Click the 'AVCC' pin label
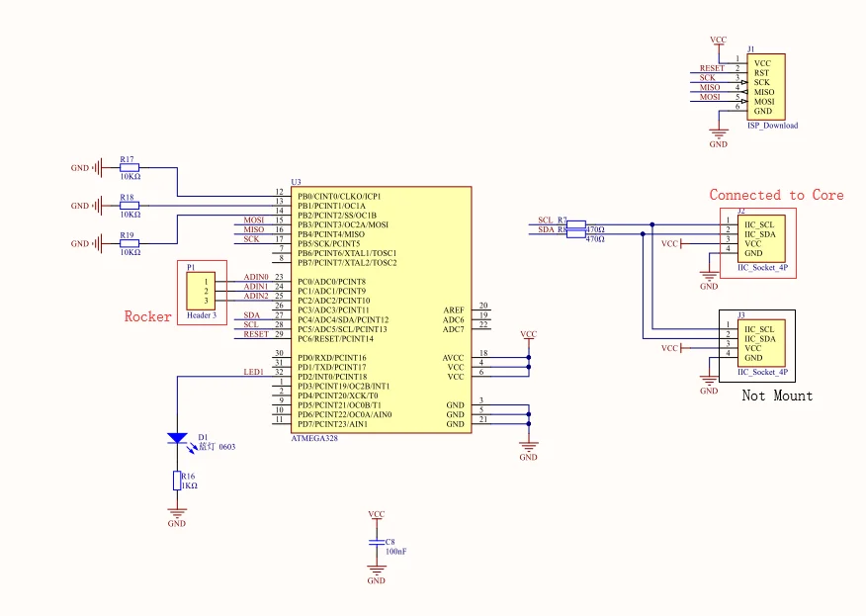The width and height of the screenshot is (866, 616). [453, 358]
